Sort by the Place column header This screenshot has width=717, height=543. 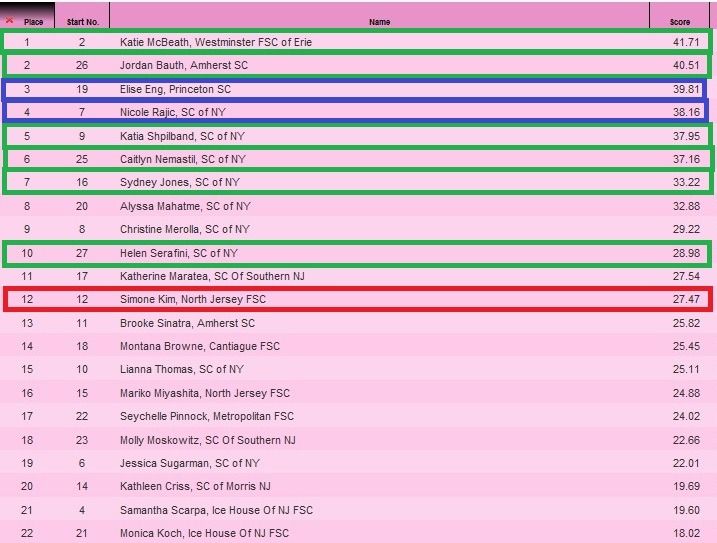point(33,22)
